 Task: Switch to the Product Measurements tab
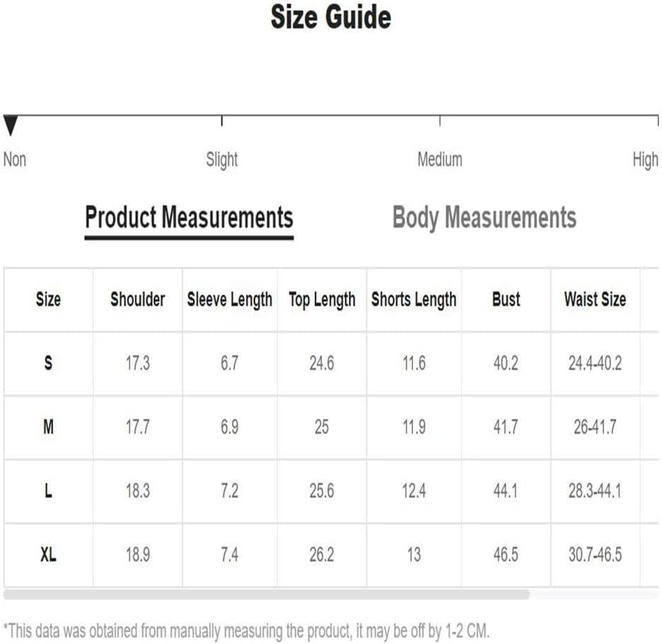[x=189, y=217]
